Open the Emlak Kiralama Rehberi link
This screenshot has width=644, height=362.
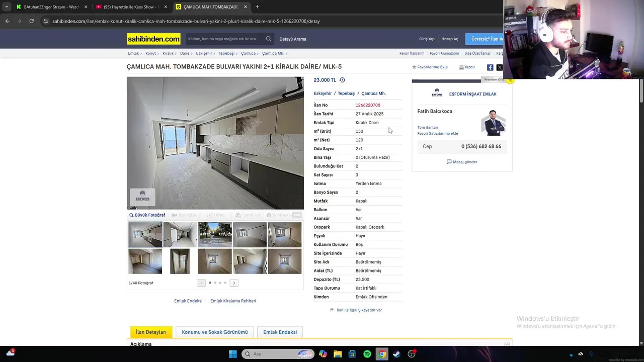[x=233, y=301]
